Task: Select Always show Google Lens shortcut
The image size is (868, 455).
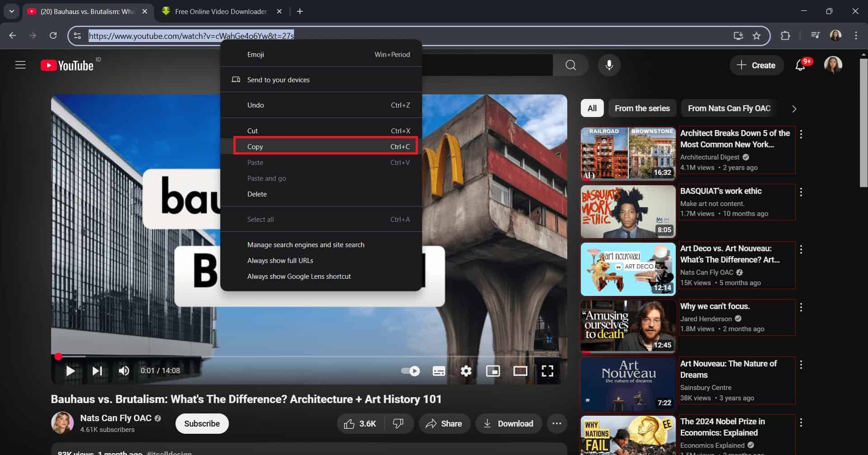Action: (x=321, y=276)
